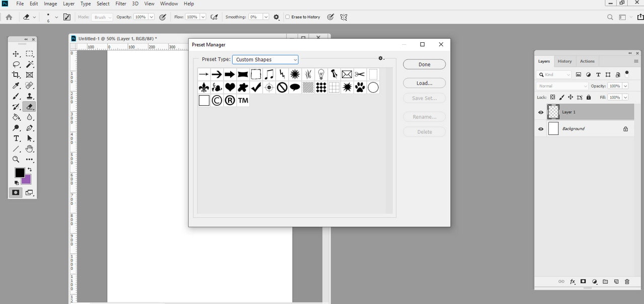Open the Filter menu
The width and height of the screenshot is (644, 304).
pos(121,4)
